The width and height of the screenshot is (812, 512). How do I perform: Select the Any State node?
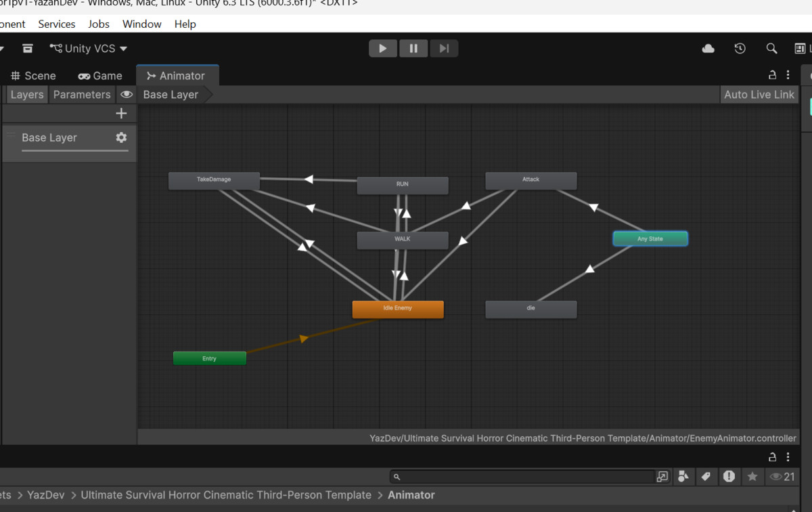click(x=650, y=239)
